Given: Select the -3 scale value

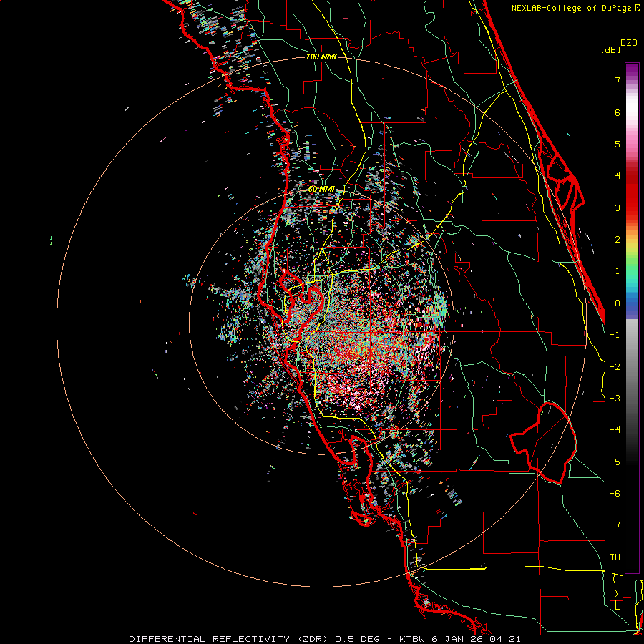Looking at the screenshot, I should click(x=615, y=399).
